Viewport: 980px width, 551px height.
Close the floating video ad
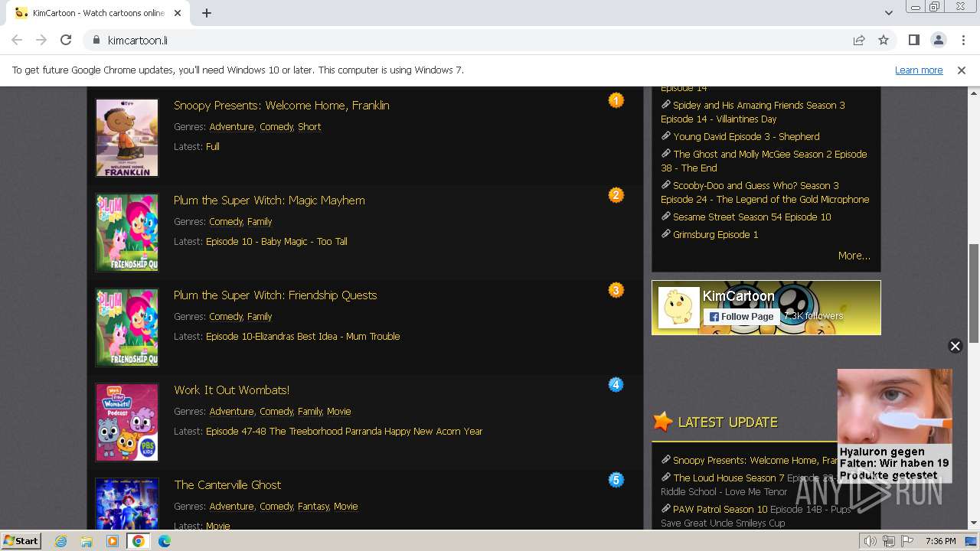point(955,346)
